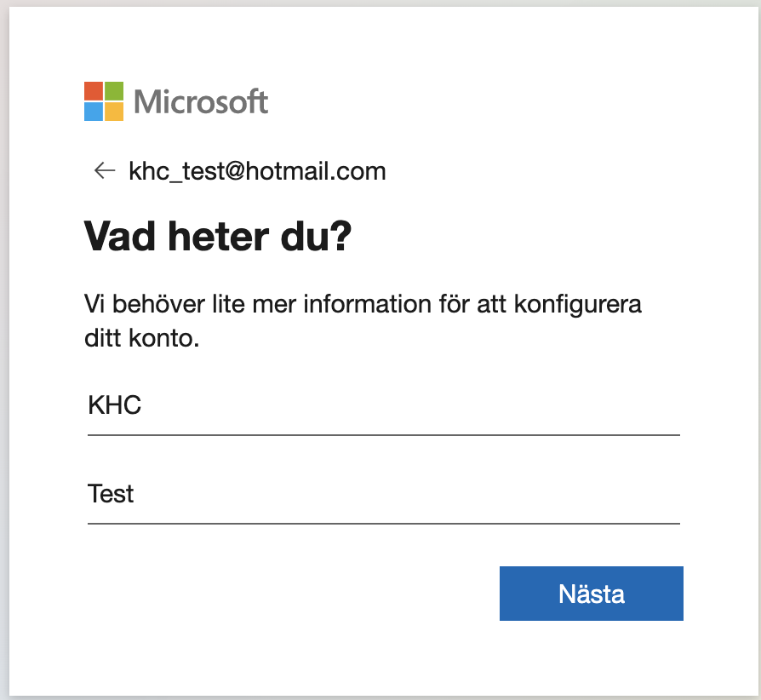The height and width of the screenshot is (700, 761).
Task: Click the 'ditt konto.' text line
Action: click(141, 338)
